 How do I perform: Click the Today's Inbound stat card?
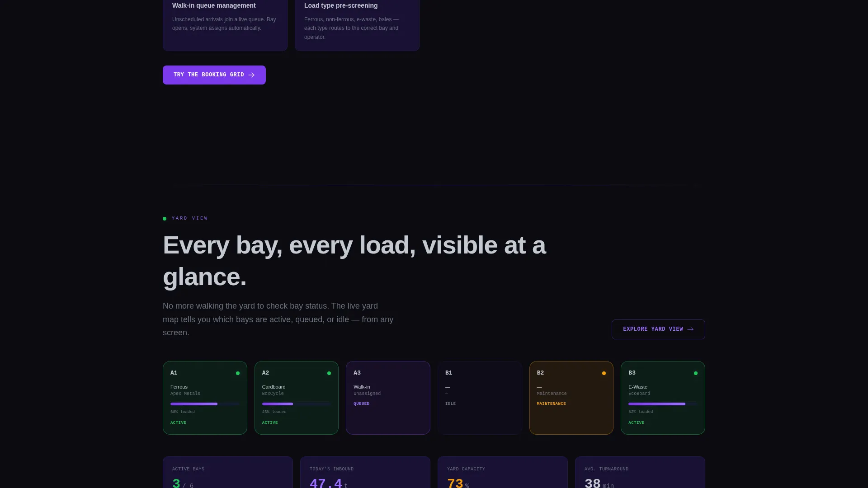point(365,472)
